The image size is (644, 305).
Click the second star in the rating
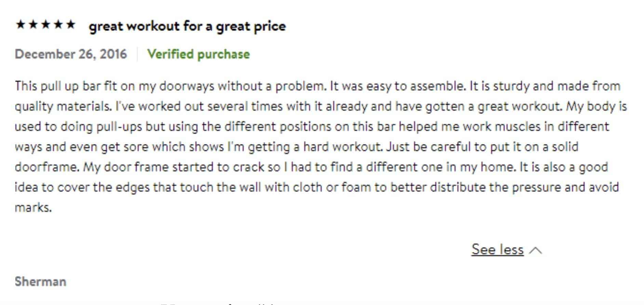point(33,25)
